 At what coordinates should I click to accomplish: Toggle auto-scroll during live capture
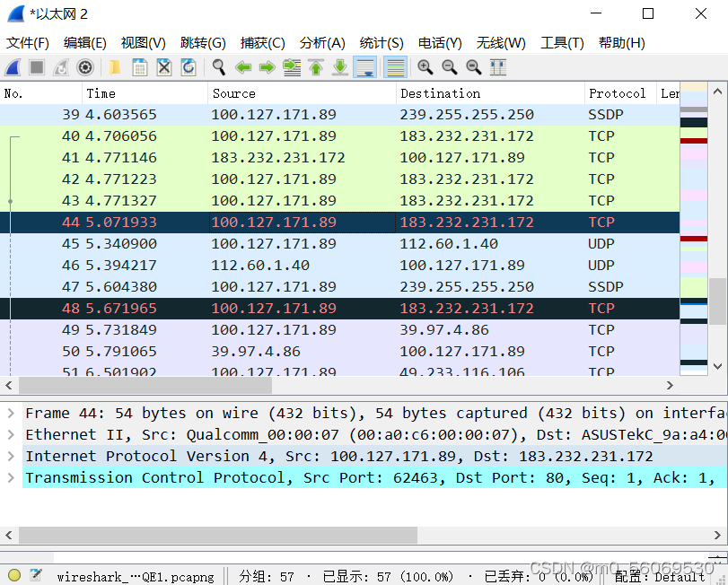[366, 66]
